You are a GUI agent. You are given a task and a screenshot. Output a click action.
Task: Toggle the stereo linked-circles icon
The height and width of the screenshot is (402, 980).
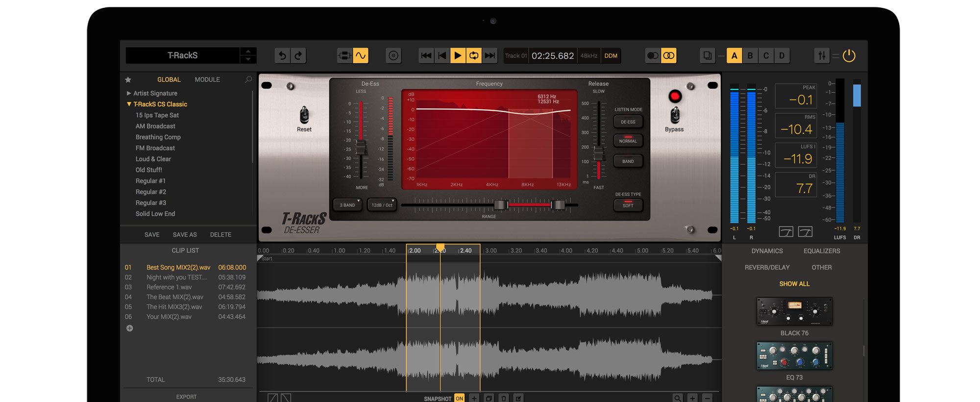pyautogui.click(x=669, y=56)
